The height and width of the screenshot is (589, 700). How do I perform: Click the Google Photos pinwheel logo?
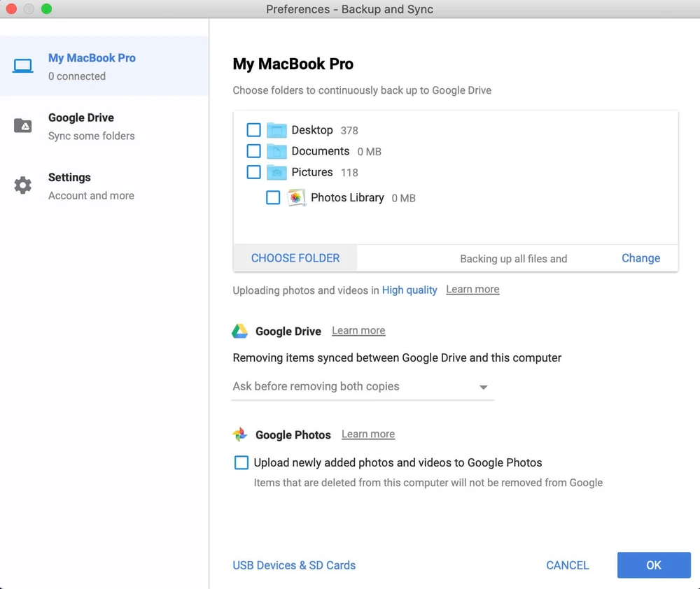(x=240, y=435)
